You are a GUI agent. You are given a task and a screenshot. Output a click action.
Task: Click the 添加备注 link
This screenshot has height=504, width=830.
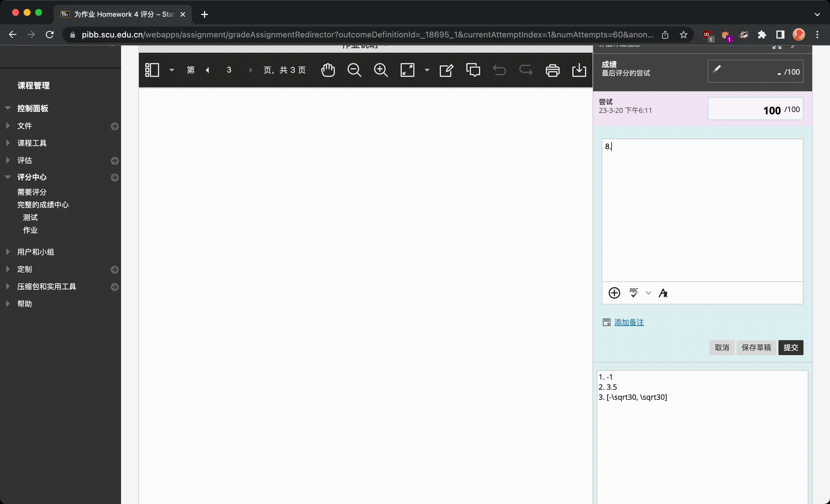629,322
